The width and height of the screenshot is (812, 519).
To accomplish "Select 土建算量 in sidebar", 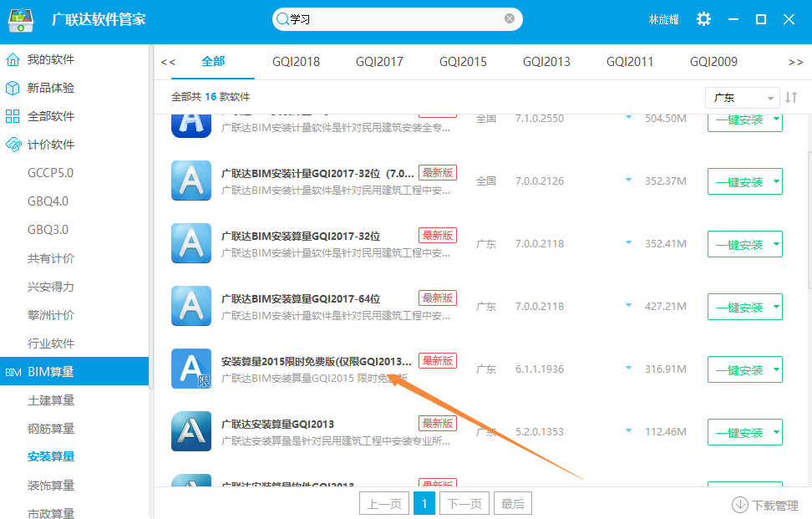I will point(51,400).
